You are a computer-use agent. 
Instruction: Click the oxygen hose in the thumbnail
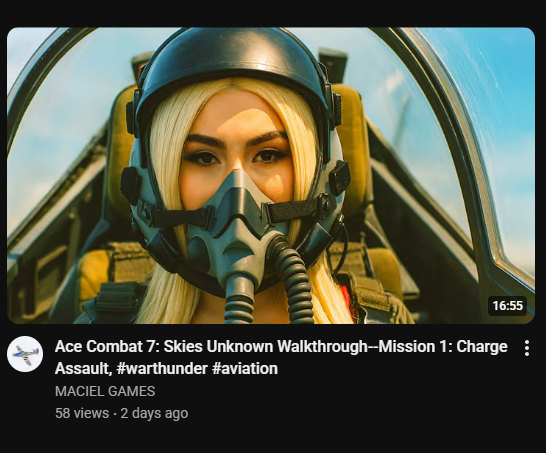point(291,275)
